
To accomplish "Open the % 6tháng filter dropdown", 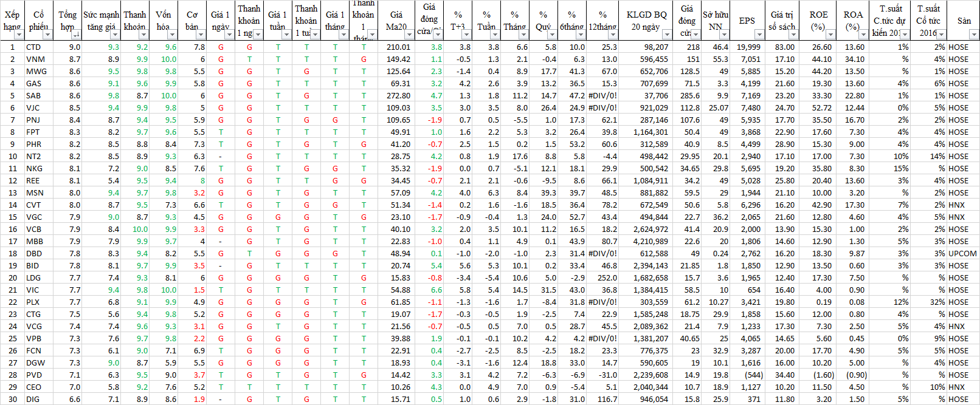I will point(581,35).
